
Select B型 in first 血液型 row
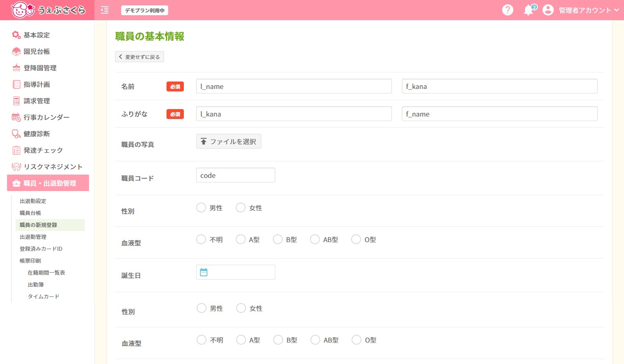(278, 239)
